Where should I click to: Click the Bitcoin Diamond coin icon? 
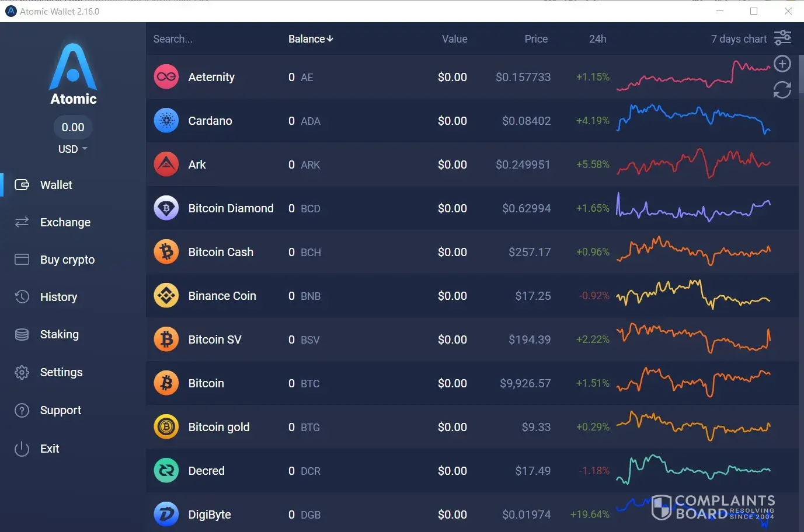[x=166, y=208]
